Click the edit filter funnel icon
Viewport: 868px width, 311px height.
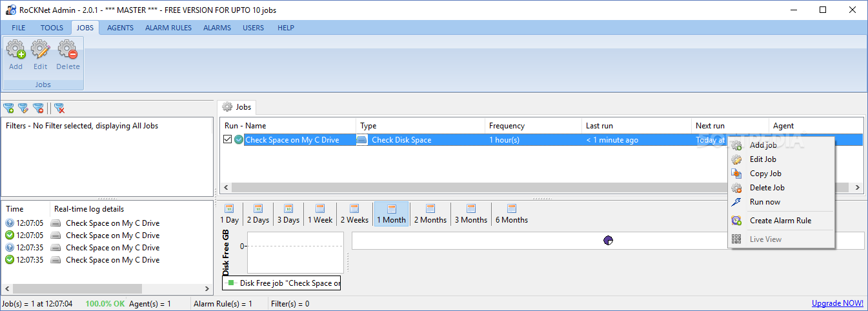(23, 108)
